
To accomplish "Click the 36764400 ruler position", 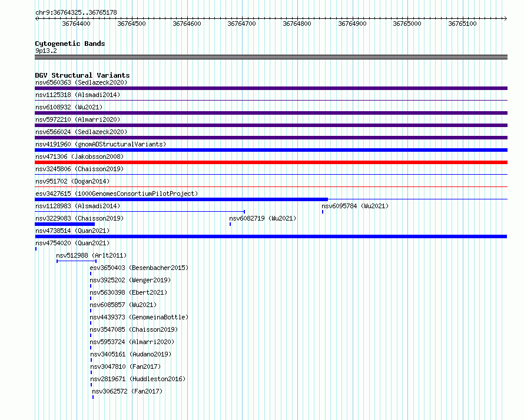I will point(76,24).
